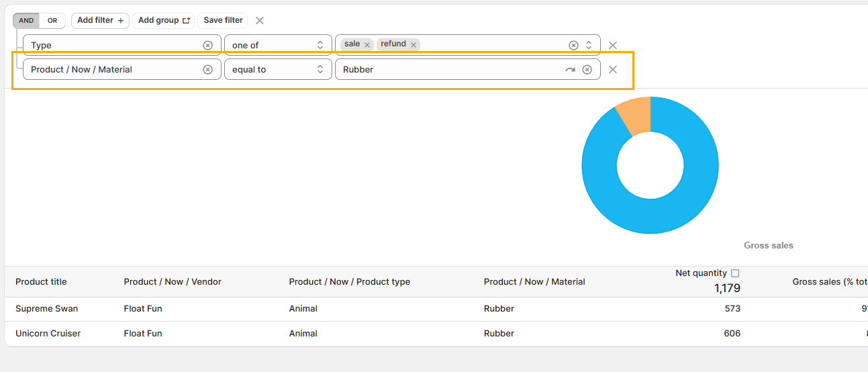Switch filter logic to OR
The width and height of the screenshot is (868, 372).
tap(52, 20)
